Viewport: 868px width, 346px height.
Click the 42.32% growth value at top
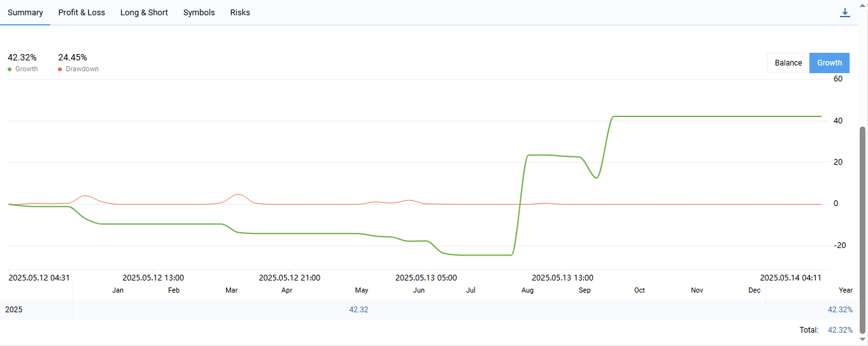coord(22,57)
